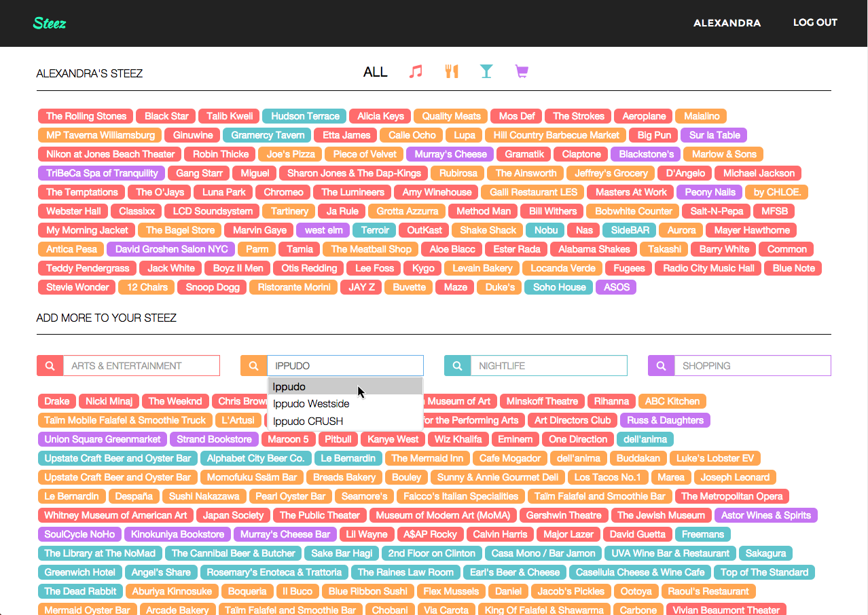Click the Gramercy Tavern tag
Screen dimensions: 868x615
(267, 135)
